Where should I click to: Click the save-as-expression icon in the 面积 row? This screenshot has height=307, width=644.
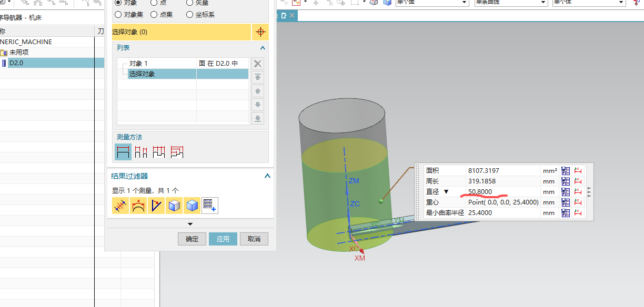pyautogui.click(x=566, y=170)
